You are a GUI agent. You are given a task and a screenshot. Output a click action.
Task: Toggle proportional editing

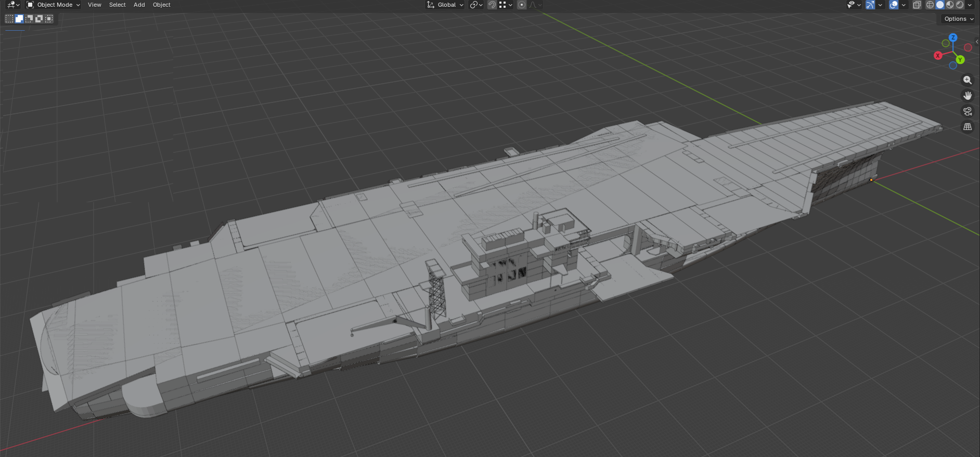click(x=522, y=5)
